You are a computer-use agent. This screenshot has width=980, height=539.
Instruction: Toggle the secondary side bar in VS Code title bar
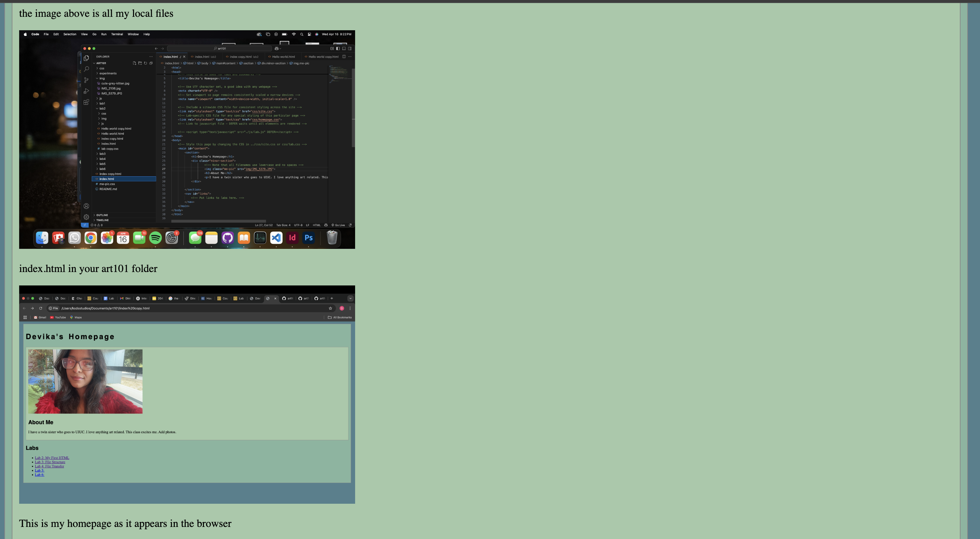tap(350, 48)
